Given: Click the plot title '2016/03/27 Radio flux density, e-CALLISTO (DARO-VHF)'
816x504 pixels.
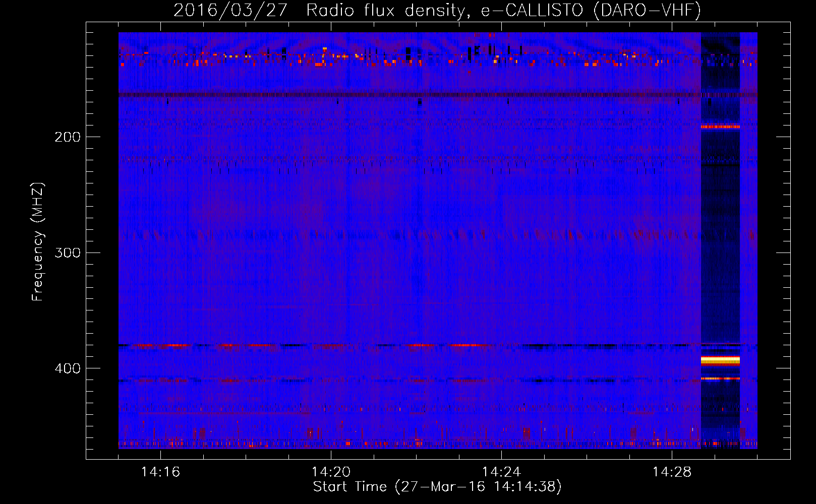Looking at the screenshot, I should click(x=437, y=11).
